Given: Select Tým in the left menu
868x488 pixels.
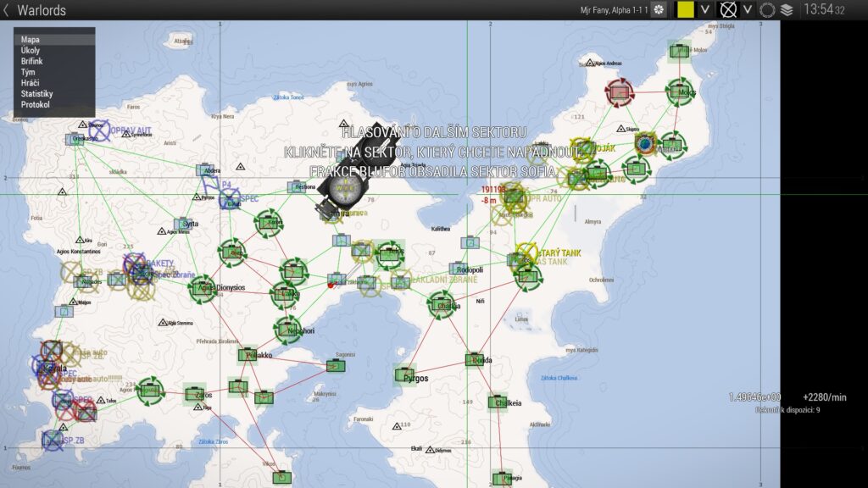Looking at the screenshot, I should [x=54, y=72].
